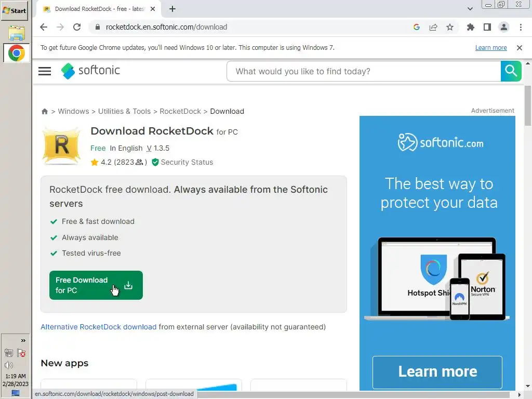Viewport: 532px width, 399px height.
Task: Click the network tray icon
Action: [x=9, y=353]
